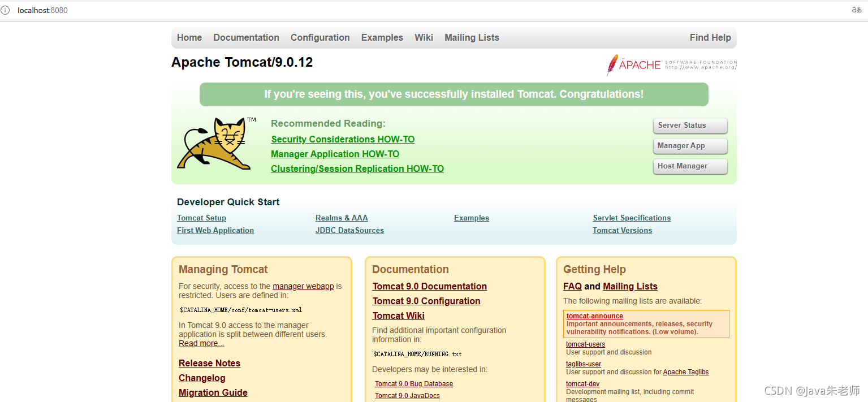This screenshot has width=868, height=402.
Task: Click the Apache Software Foundation feather logo
Action: [x=671, y=65]
